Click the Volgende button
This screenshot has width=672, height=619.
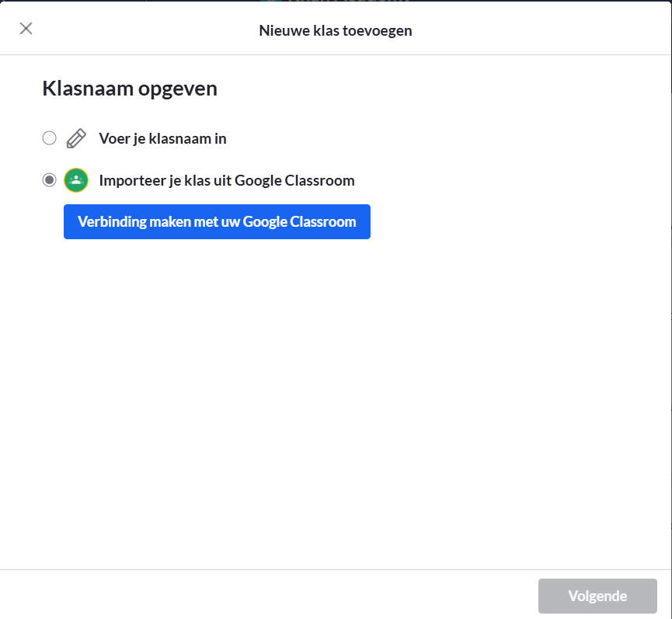coord(597,596)
